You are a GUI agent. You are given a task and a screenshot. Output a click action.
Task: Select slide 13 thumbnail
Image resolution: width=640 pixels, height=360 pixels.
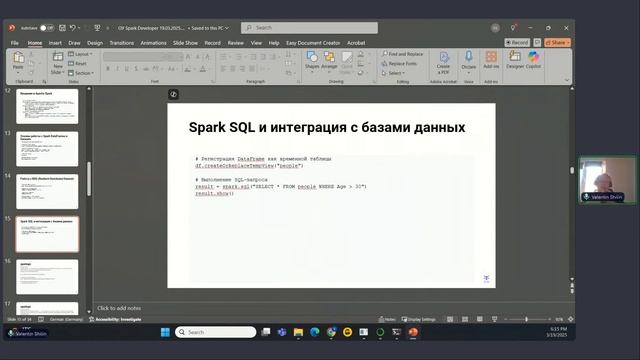point(47,149)
